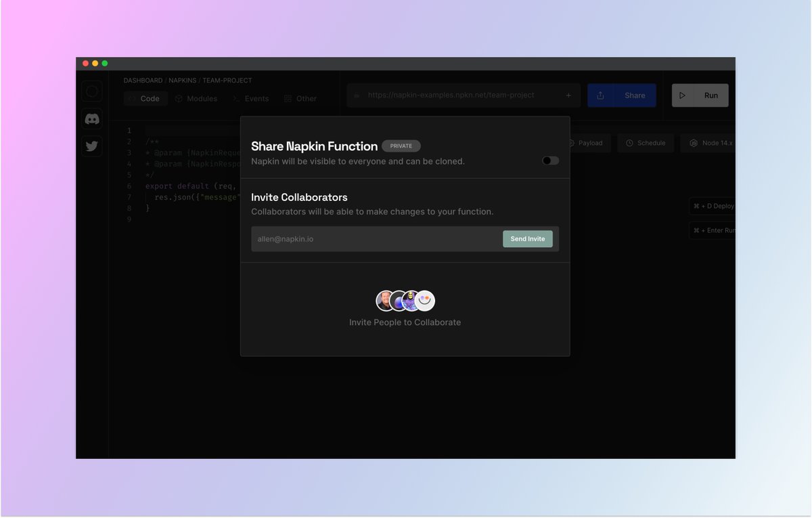Open the Schedule option
The height and width of the screenshot is (518, 812).
click(646, 143)
